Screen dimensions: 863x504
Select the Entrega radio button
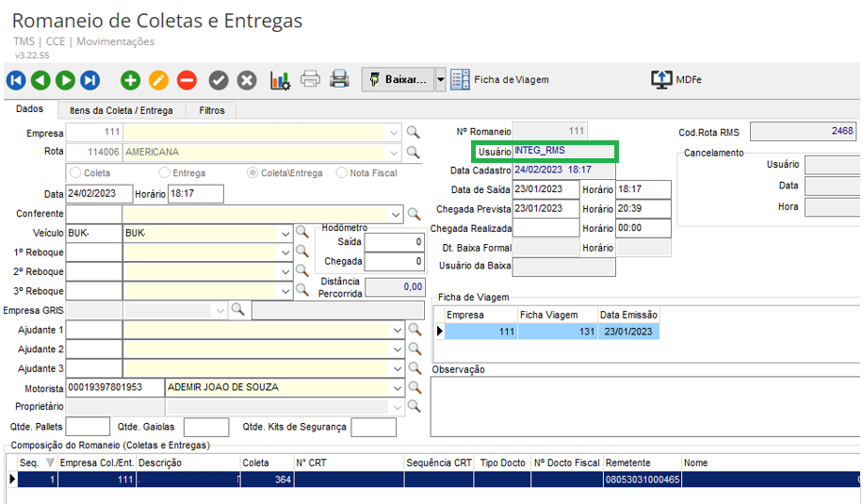pos(165,173)
